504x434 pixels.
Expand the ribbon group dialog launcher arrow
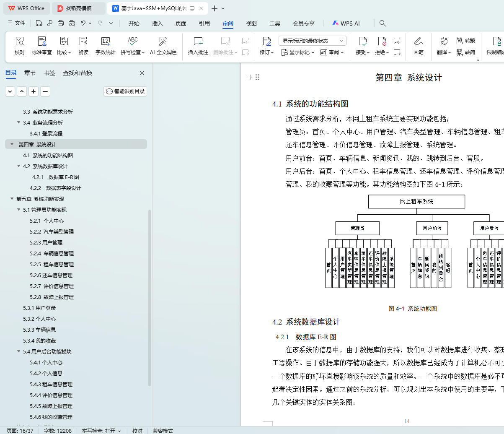point(478,60)
